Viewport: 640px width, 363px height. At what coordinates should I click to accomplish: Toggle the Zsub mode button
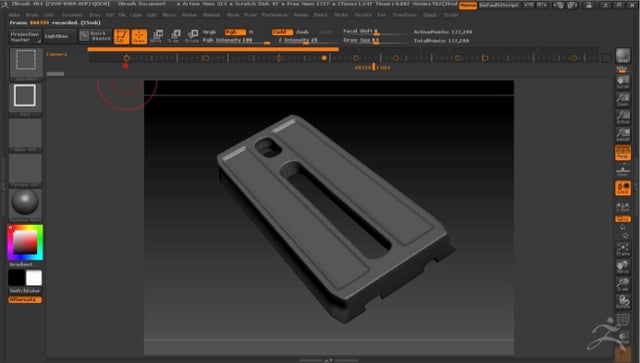point(302,32)
